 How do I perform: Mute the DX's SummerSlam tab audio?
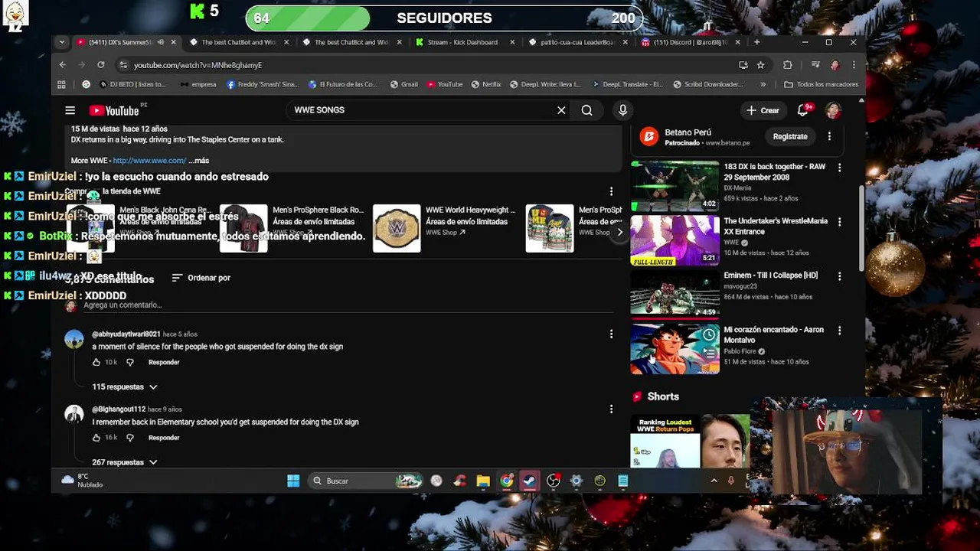coord(159,42)
